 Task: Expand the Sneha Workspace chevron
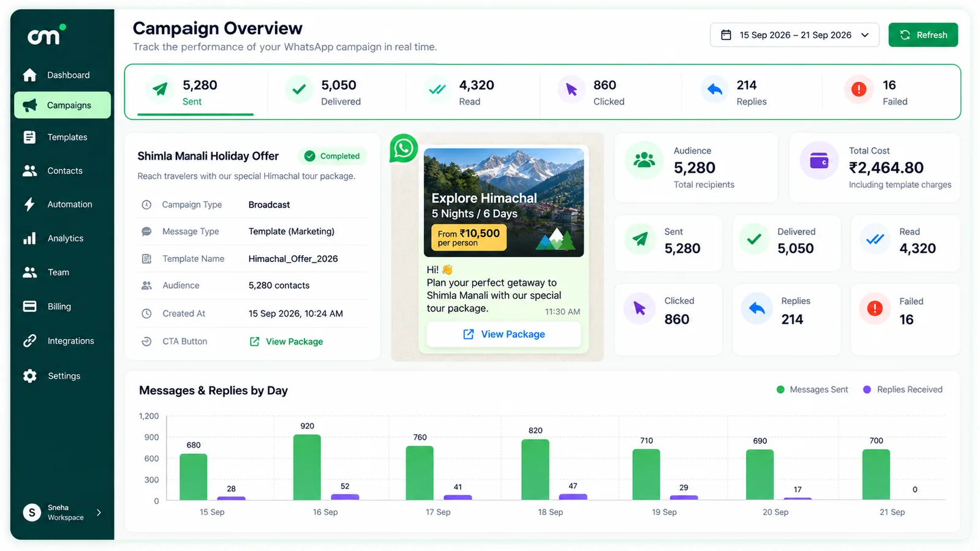(99, 512)
